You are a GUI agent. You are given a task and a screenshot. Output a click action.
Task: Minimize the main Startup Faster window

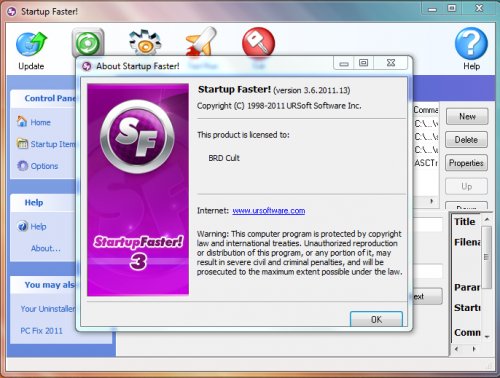(x=432, y=9)
